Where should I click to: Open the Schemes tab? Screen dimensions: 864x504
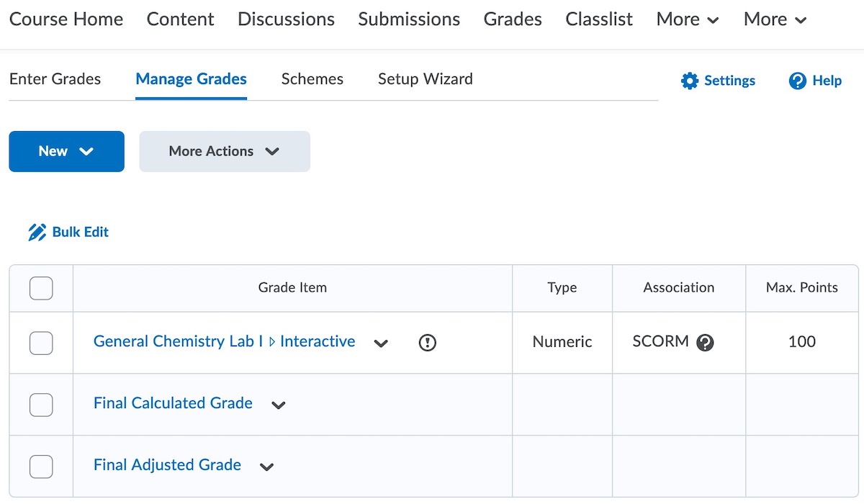312,79
